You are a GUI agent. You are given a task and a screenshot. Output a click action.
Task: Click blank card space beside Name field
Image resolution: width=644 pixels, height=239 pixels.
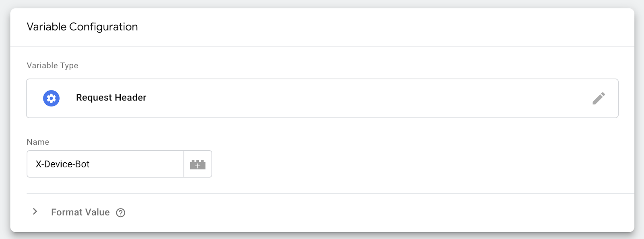pyautogui.click(x=402, y=164)
